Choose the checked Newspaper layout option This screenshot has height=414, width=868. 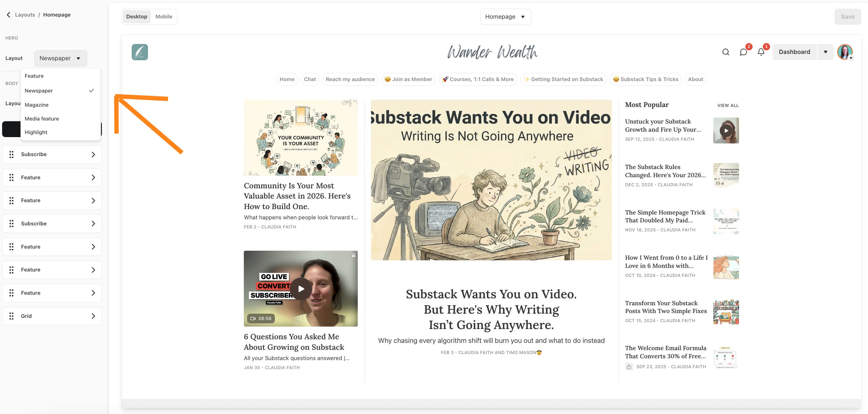click(61, 91)
